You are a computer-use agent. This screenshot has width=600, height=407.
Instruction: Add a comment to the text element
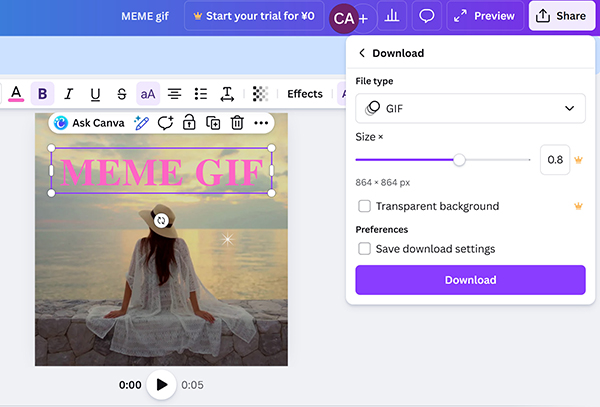(x=165, y=123)
